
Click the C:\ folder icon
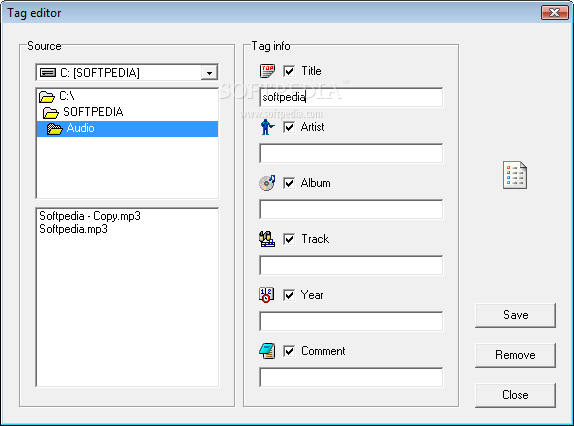tap(47, 96)
